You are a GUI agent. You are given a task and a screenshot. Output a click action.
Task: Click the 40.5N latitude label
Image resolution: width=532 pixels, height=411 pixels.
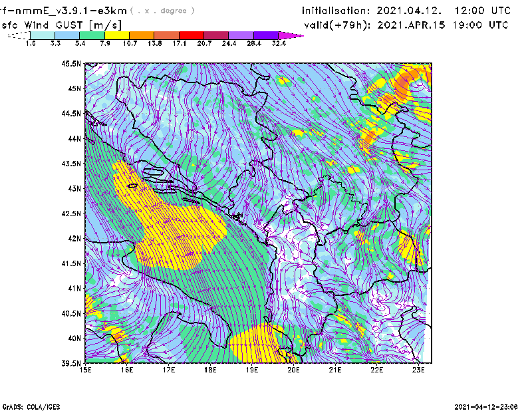(x=71, y=314)
